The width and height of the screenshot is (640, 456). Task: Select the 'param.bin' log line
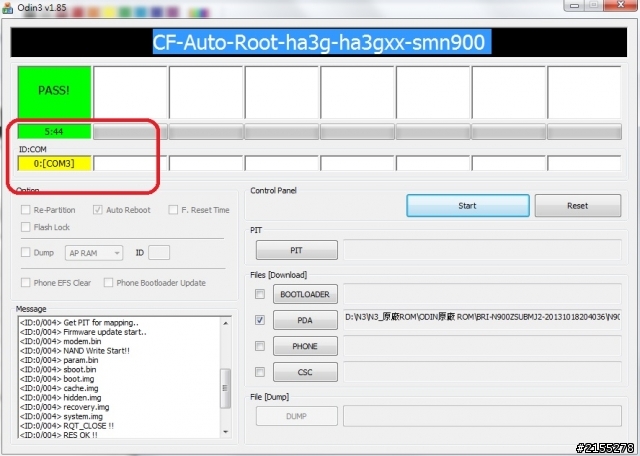click(59, 360)
